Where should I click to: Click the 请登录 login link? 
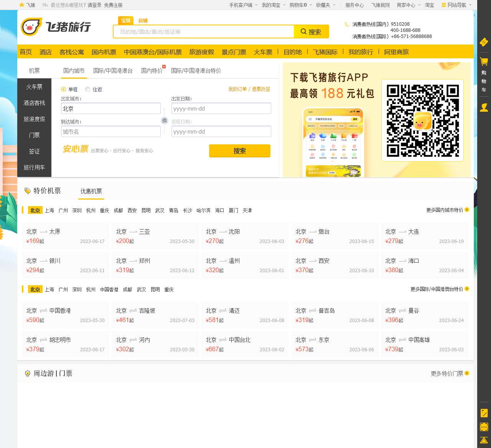pos(94,5)
